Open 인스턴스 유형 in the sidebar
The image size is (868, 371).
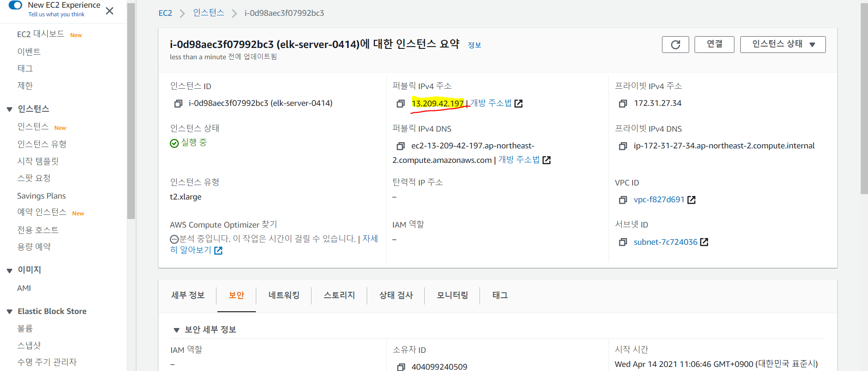(42, 144)
